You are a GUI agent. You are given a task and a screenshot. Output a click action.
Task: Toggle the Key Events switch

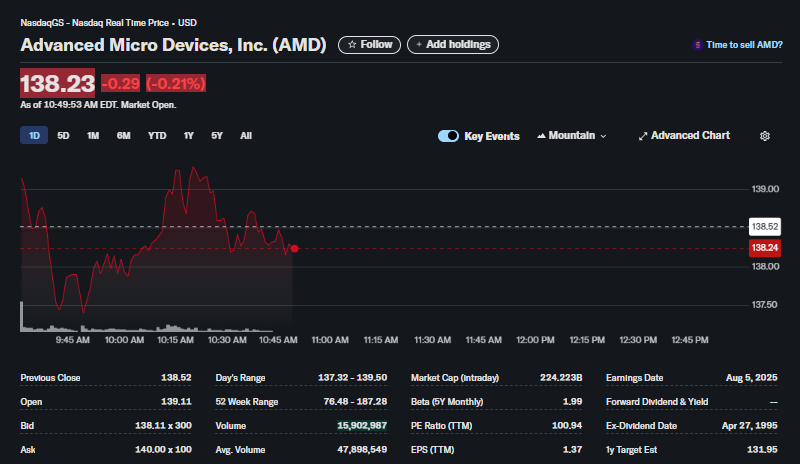click(x=448, y=136)
